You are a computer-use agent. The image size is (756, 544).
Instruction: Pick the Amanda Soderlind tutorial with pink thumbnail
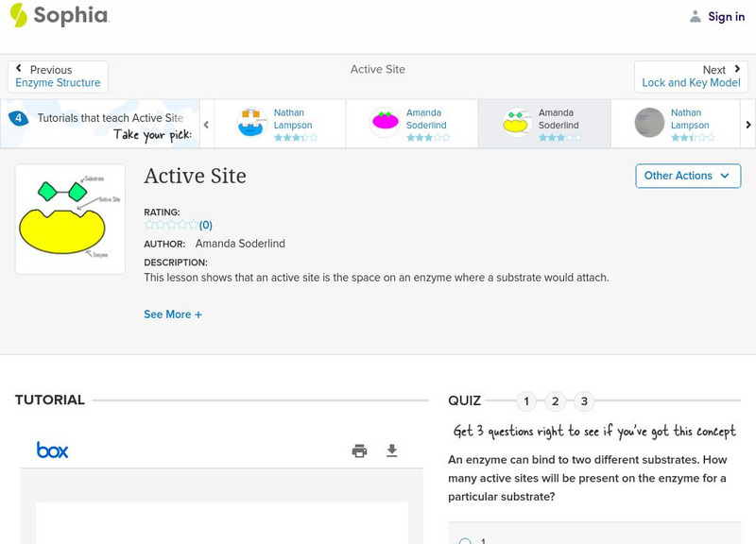pyautogui.click(x=412, y=125)
